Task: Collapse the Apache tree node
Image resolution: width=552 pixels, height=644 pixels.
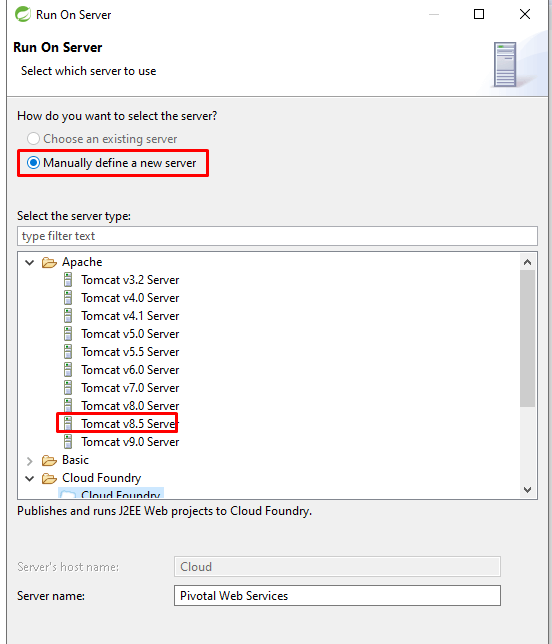Action: tap(30, 262)
